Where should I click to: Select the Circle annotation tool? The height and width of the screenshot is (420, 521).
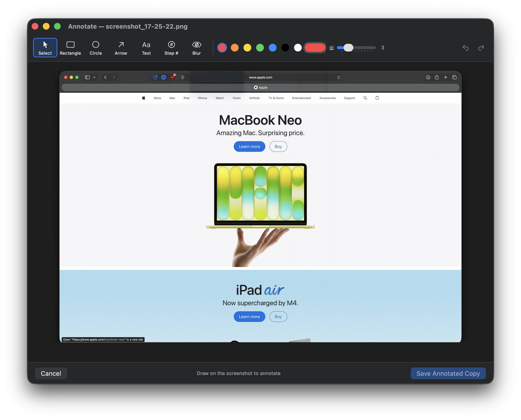pyautogui.click(x=96, y=48)
